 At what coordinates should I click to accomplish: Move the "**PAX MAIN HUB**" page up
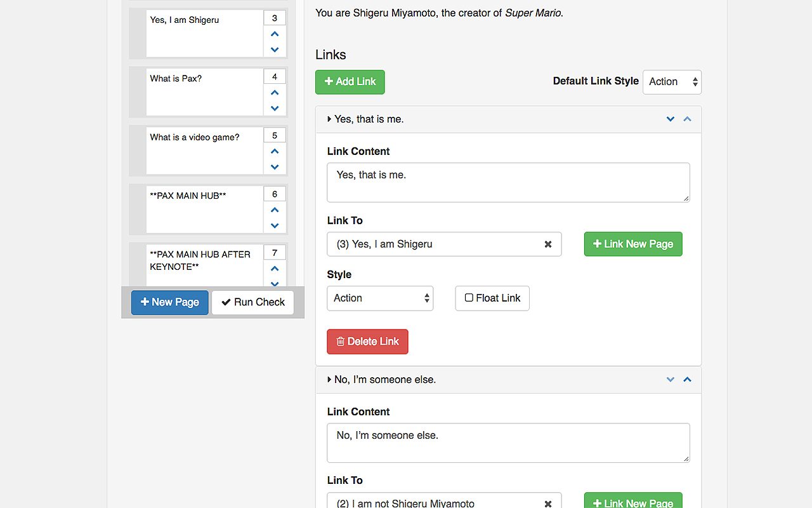[x=275, y=210]
